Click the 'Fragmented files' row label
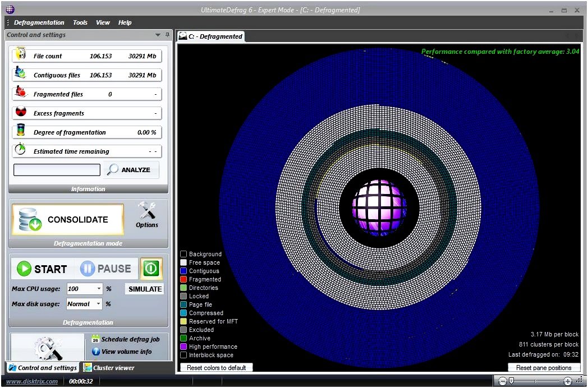The height and width of the screenshot is (388, 588). [58, 94]
